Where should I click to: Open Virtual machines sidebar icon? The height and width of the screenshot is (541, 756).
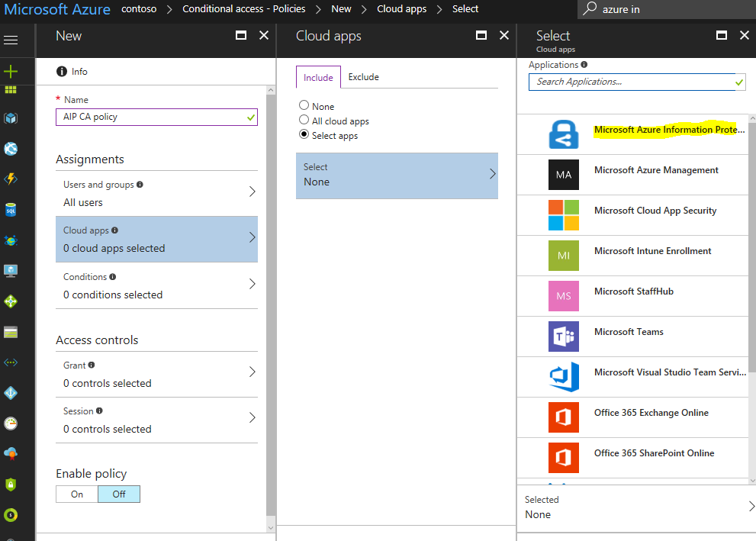(x=11, y=271)
